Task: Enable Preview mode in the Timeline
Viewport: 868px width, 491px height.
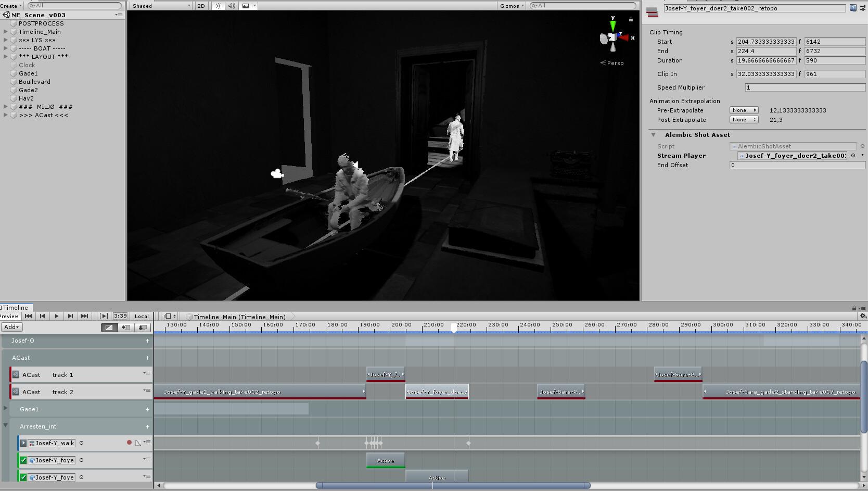Action: (x=9, y=316)
